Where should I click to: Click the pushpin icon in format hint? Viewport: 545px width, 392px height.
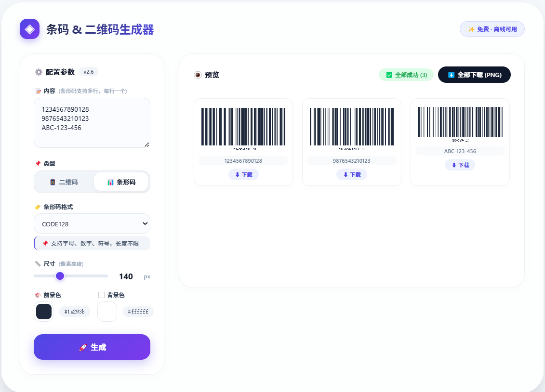(x=45, y=243)
